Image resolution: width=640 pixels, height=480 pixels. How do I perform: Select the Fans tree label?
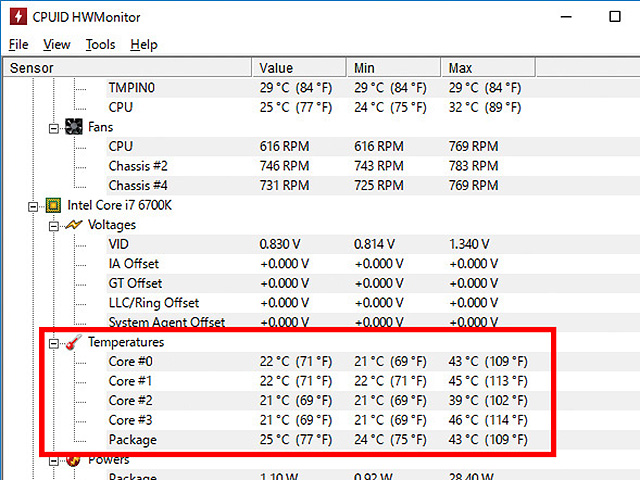point(100,127)
